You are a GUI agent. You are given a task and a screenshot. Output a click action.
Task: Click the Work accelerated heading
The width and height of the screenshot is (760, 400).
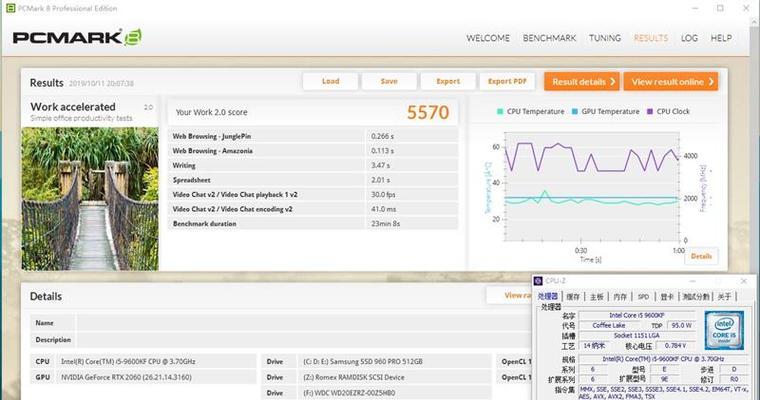coord(73,107)
